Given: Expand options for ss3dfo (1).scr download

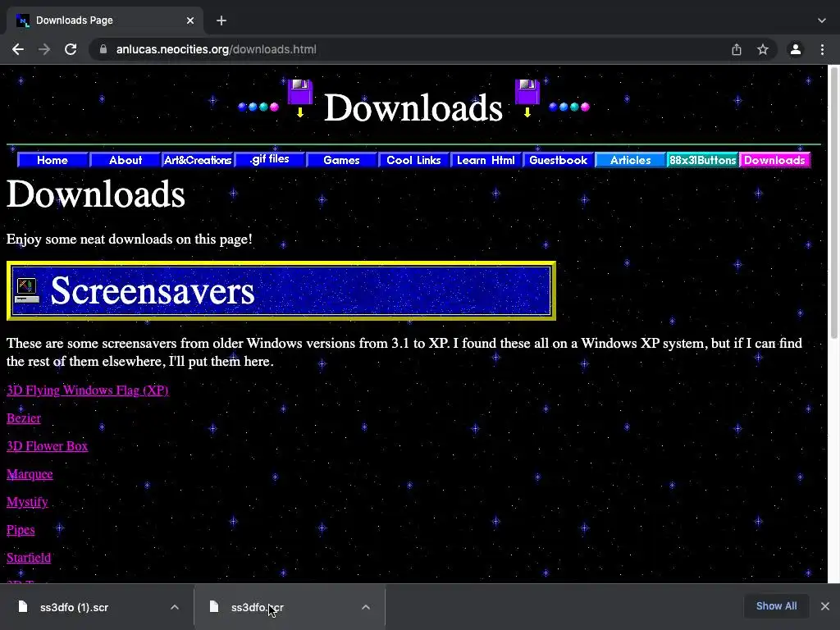Looking at the screenshot, I should (x=175, y=607).
